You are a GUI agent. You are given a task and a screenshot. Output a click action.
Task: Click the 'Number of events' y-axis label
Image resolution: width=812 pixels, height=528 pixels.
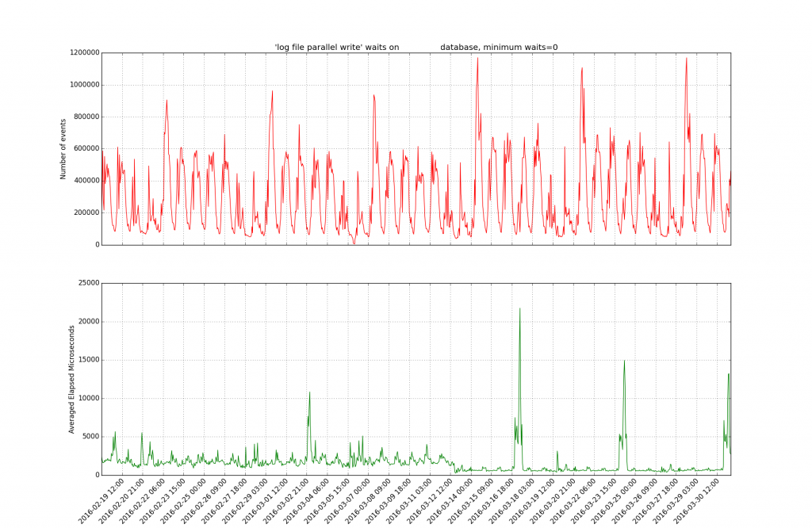click(63, 148)
